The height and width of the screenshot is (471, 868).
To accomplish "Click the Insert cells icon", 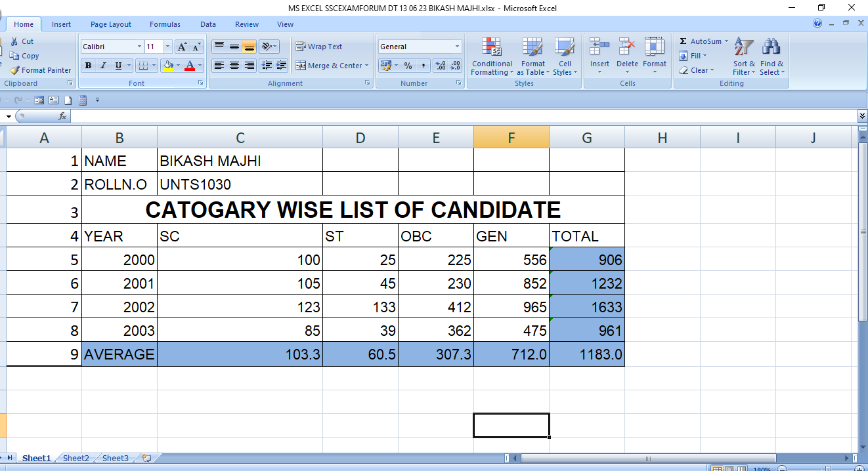I will click(599, 47).
